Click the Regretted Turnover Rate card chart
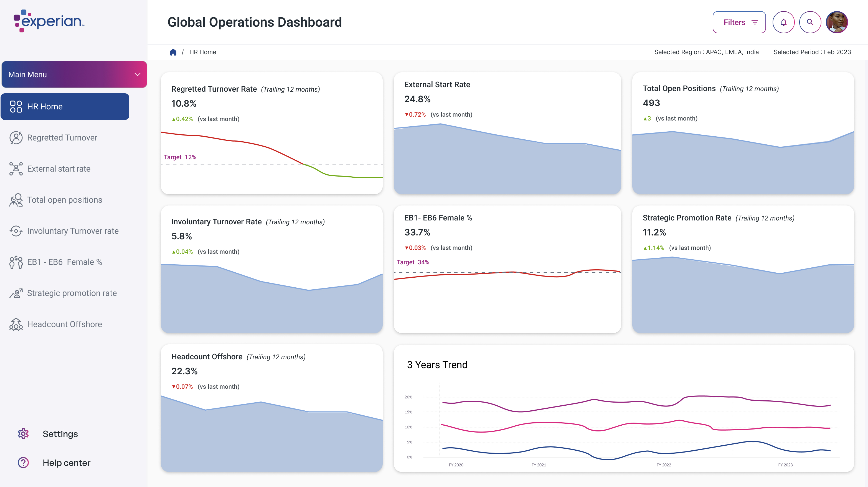The height and width of the screenshot is (487, 868). tap(271, 159)
